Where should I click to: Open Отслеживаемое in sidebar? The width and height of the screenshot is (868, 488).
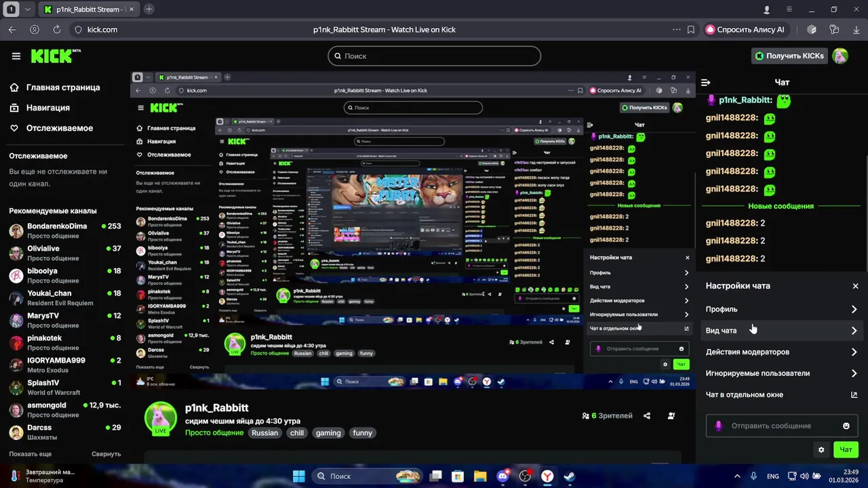coord(52,128)
